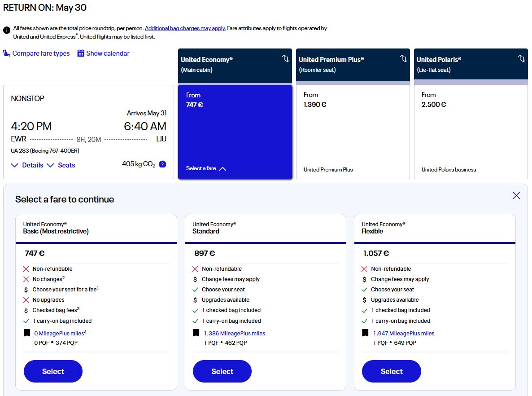
Task: Click checkmark beside Basic carry-on bag included
Action: coord(26,321)
